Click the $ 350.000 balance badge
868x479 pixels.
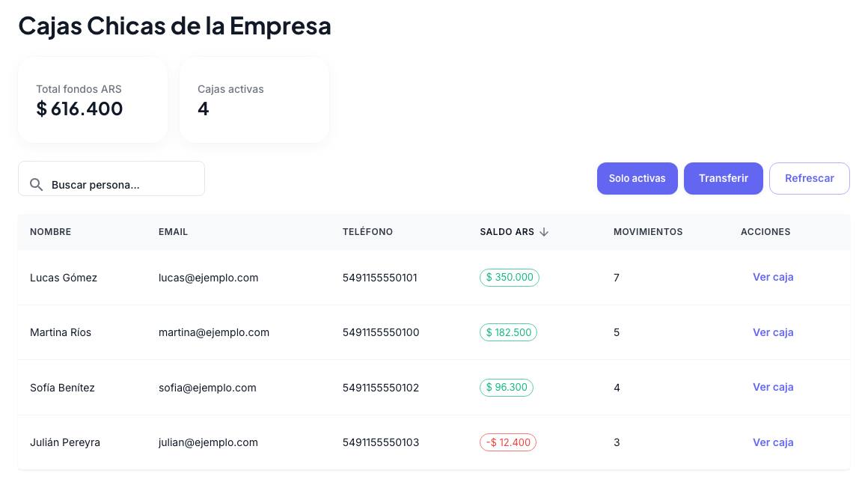pos(510,277)
